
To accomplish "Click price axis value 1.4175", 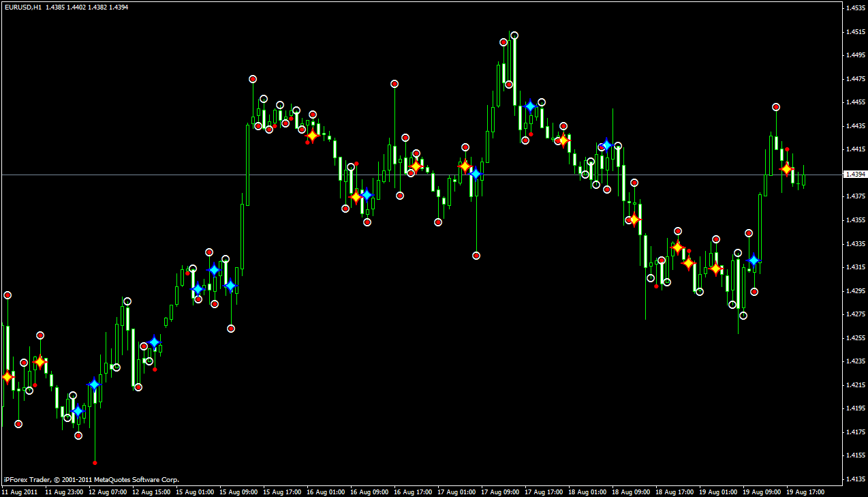I will [855, 432].
